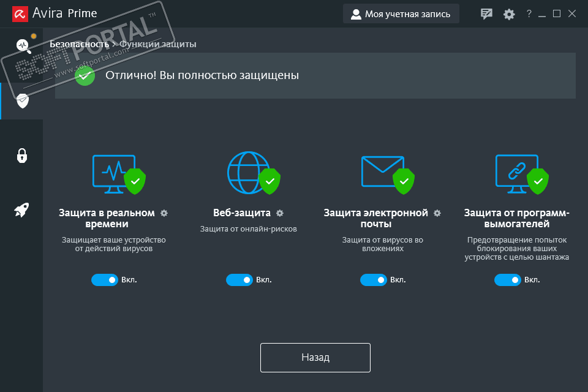Click 'Защита от вирусов во вложениях' description
588x392 pixels.
382,244
